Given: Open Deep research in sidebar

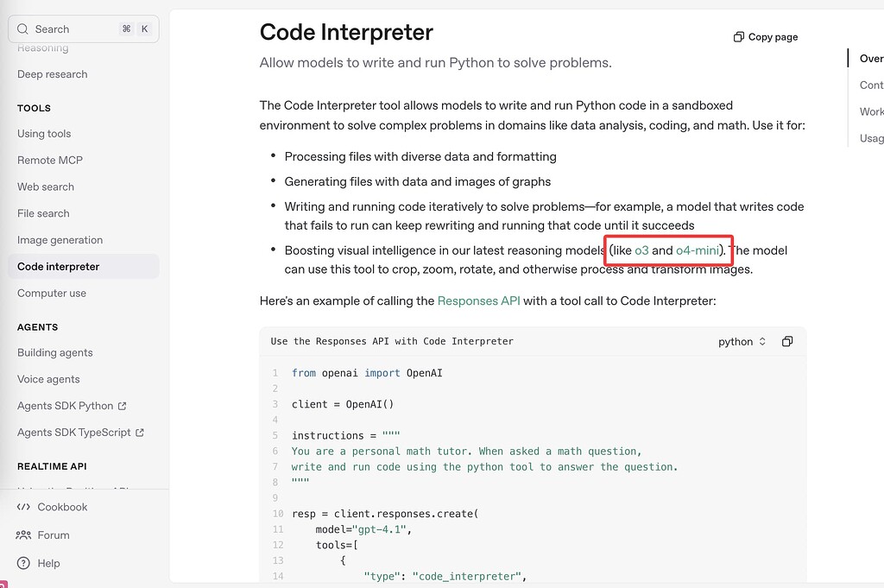Looking at the screenshot, I should (53, 74).
